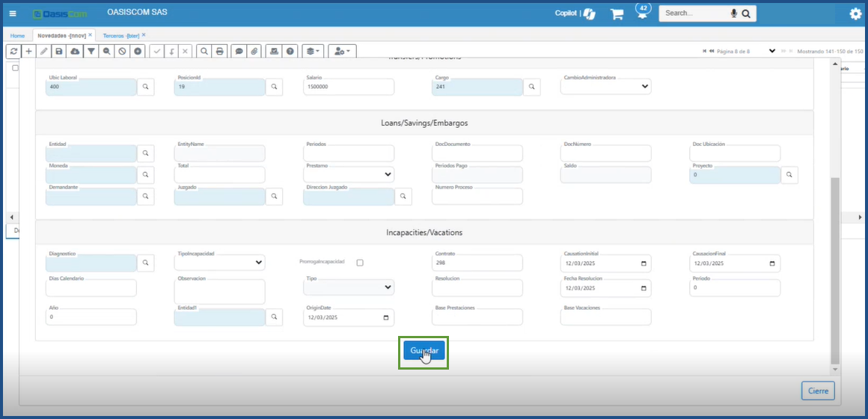Open the Copilot icon in header

tap(590, 13)
